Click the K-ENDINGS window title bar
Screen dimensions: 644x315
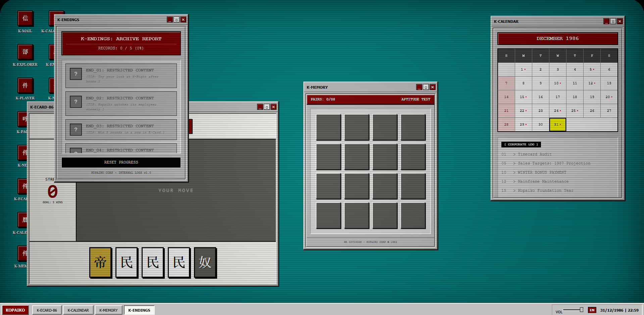click(121, 20)
